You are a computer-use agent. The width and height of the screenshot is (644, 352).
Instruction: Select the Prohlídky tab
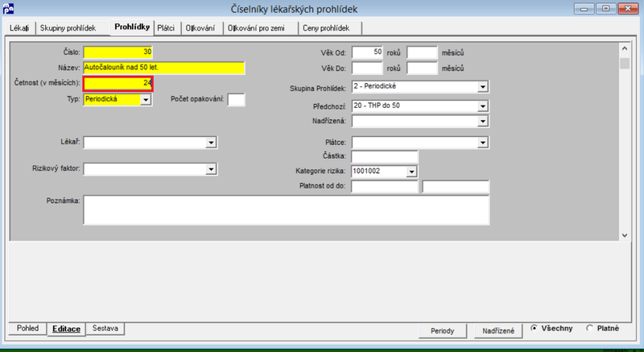tap(132, 27)
